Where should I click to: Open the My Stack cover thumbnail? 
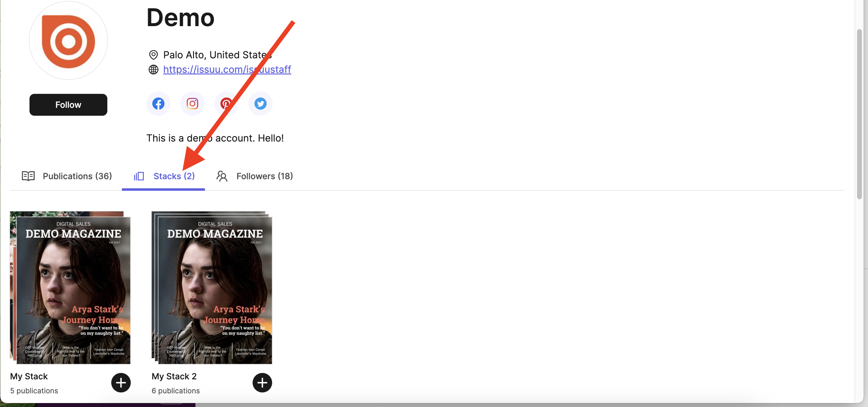point(70,288)
